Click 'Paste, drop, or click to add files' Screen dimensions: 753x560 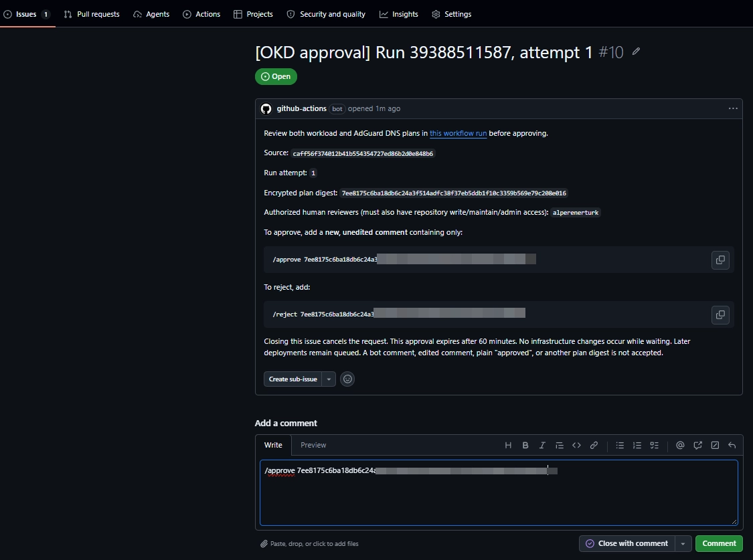309,544
